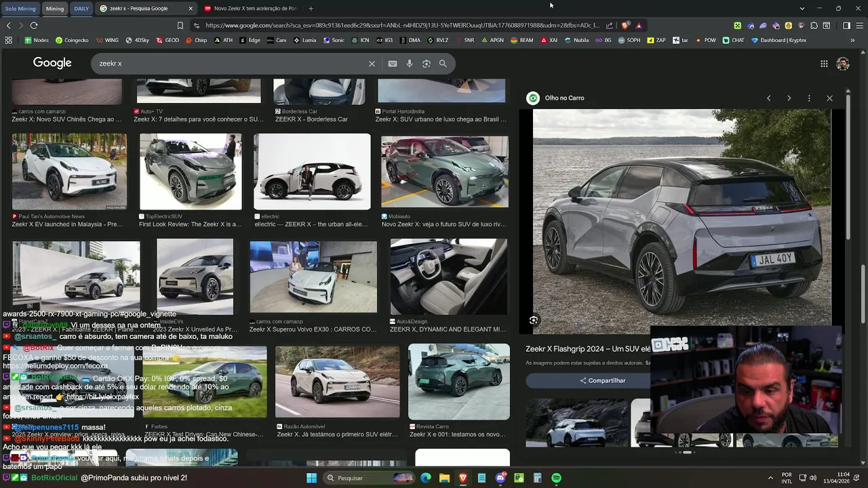This screenshot has width=868, height=488.
Task: Click the Compartilhar share button
Action: click(x=602, y=380)
